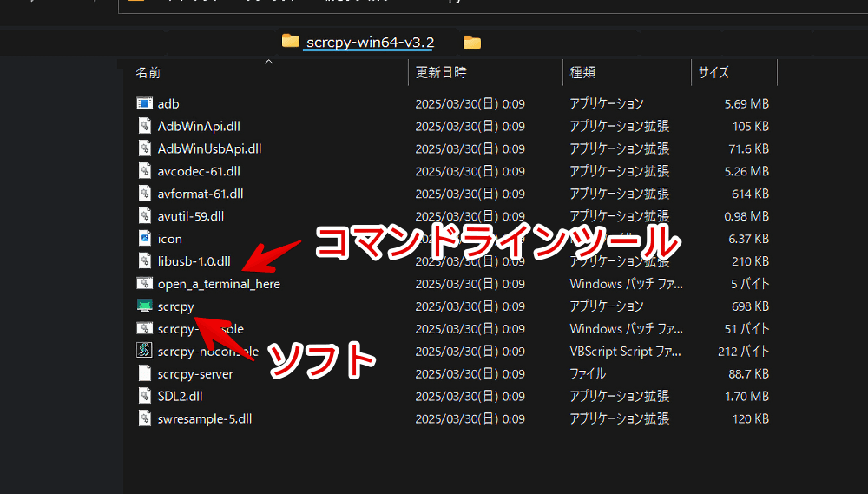Click the 698 KB size of scrcpy
868x494 pixels.
[750, 306]
